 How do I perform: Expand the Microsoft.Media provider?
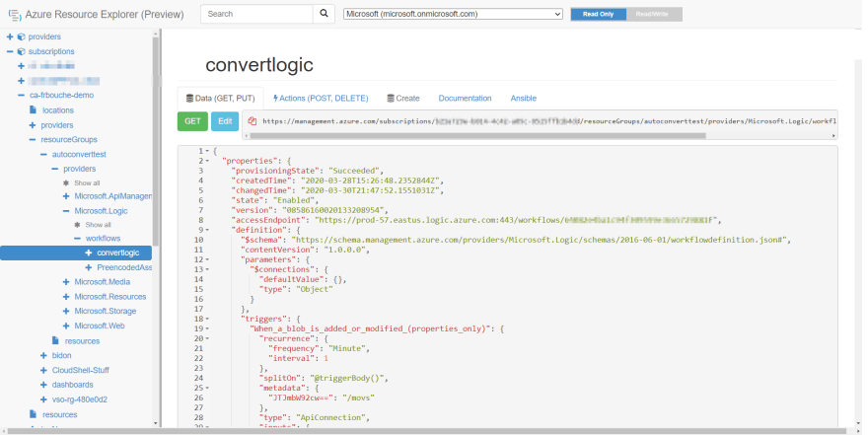(x=66, y=282)
